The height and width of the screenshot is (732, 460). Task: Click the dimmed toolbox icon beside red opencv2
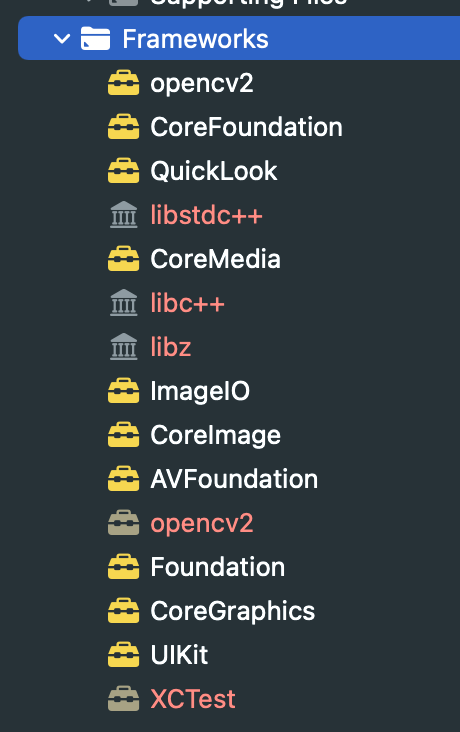123,523
